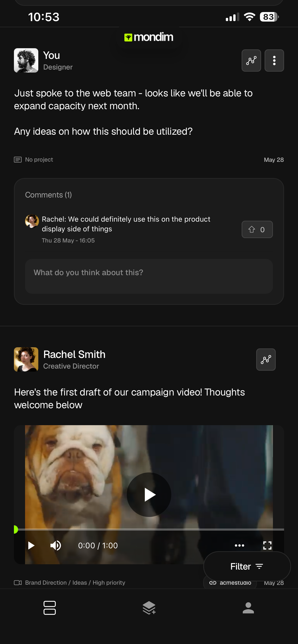Open your profile avatar on the first post
The image size is (298, 644).
pyautogui.click(x=26, y=61)
